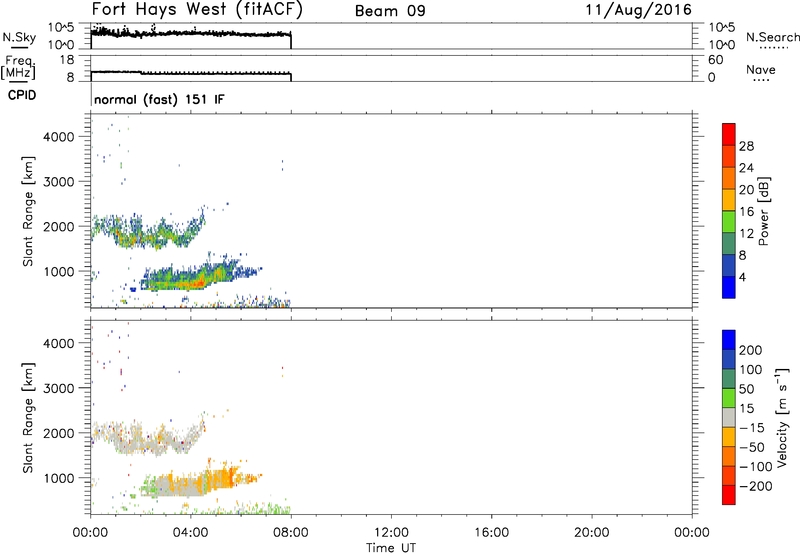
Task: Click the bright blue bottom Power color segment
Action: (x=729, y=287)
